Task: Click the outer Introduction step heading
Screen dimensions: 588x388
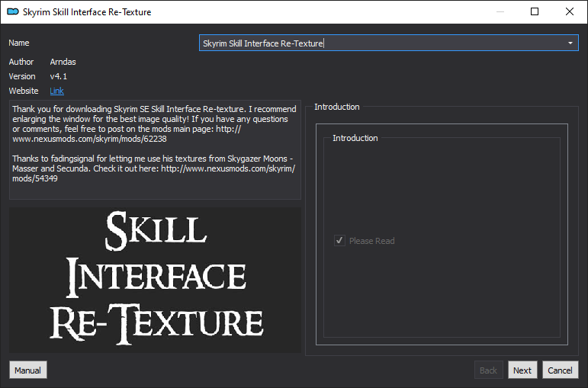Action: click(337, 107)
